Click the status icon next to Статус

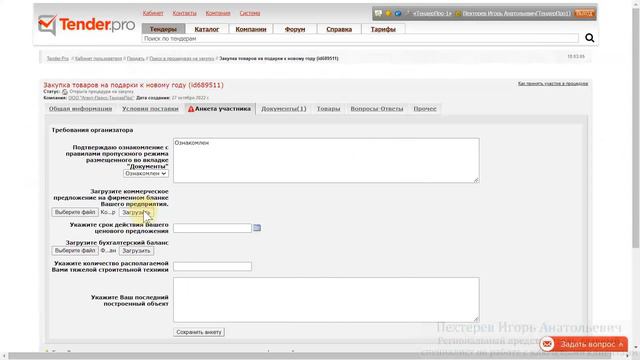(x=64, y=92)
